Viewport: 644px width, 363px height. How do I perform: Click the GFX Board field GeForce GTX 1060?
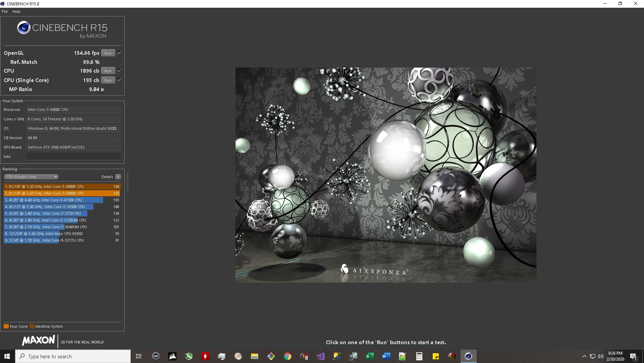74,147
